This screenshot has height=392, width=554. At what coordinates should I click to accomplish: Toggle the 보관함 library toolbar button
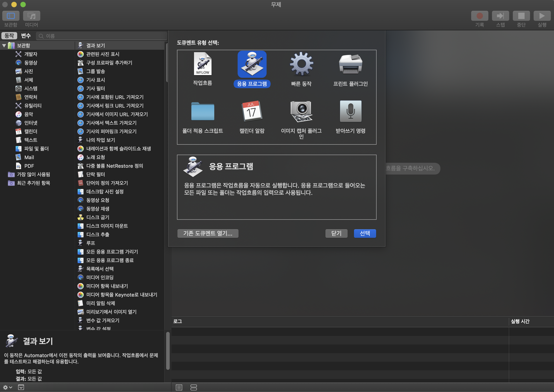tap(11, 16)
